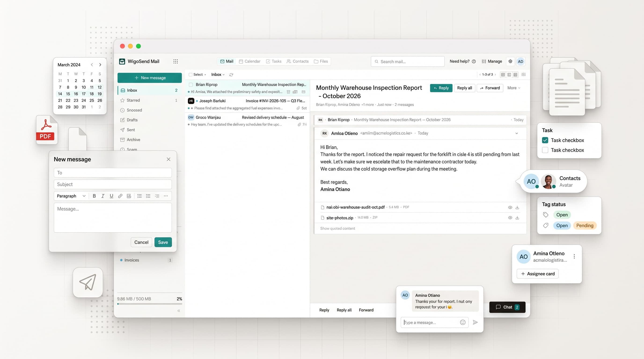This screenshot has width=644, height=359.
Task: Switch to the Files tab
Action: coord(321,61)
